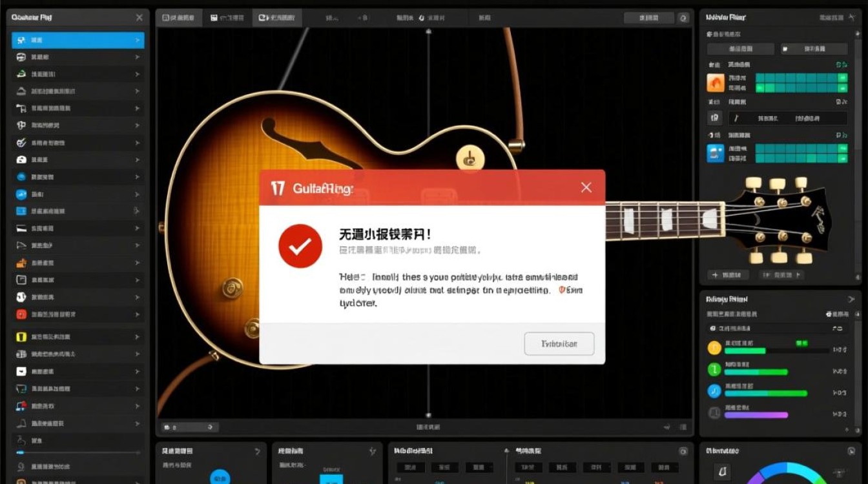Click the circular refresh icon at toolbar right
The width and height of the screenshot is (868, 484).
pyautogui.click(x=683, y=17)
